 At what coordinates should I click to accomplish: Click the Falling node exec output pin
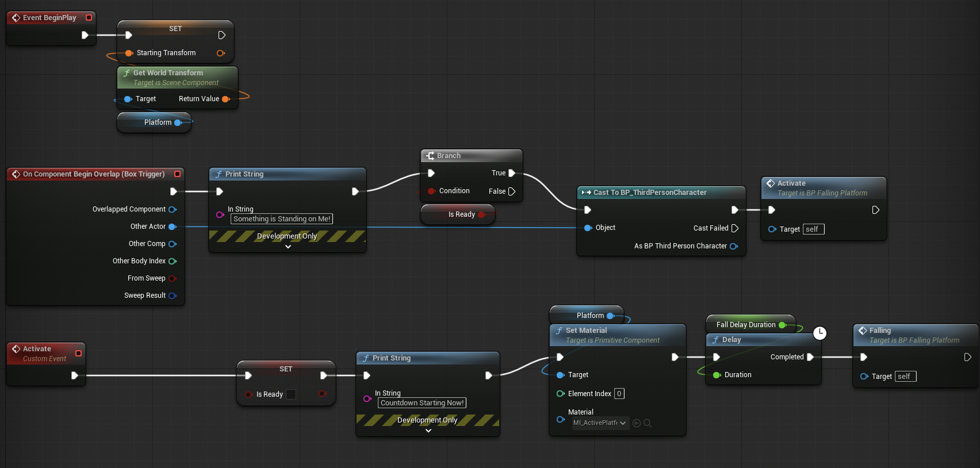pos(968,357)
